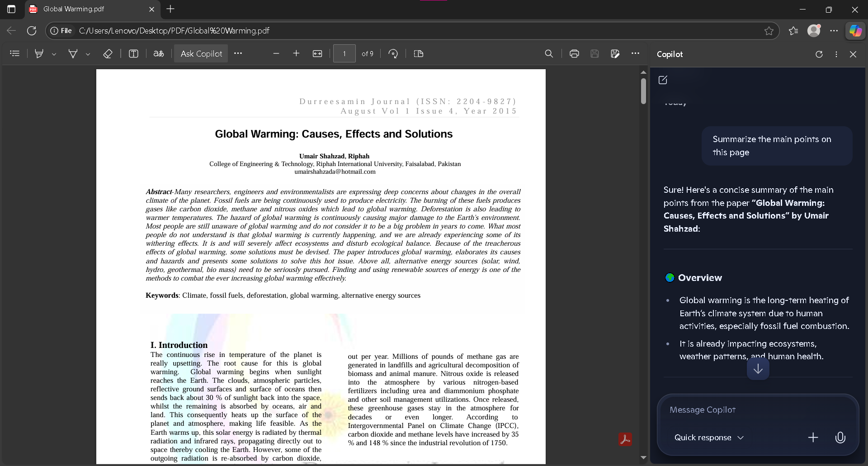The image size is (868, 466).
Task: Click the 'of 9' page count label
Action: (x=368, y=54)
